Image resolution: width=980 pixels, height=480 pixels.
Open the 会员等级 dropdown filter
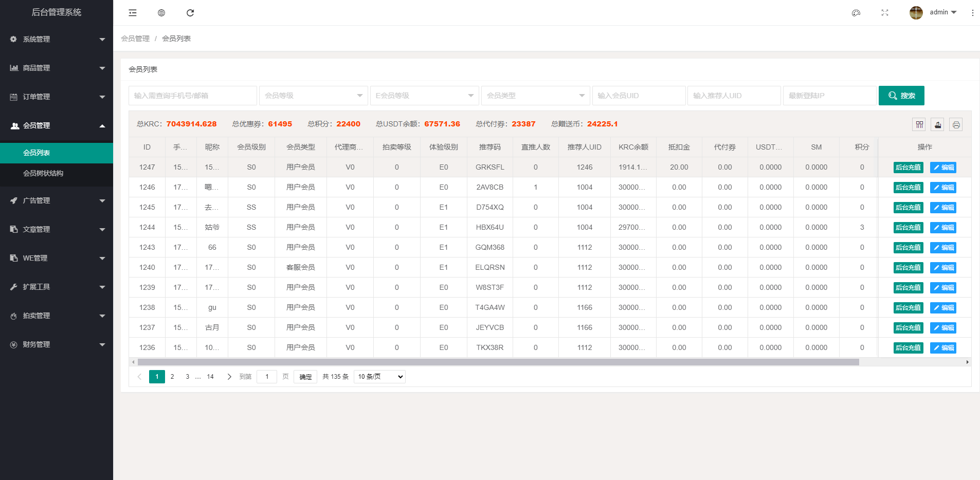(x=313, y=96)
